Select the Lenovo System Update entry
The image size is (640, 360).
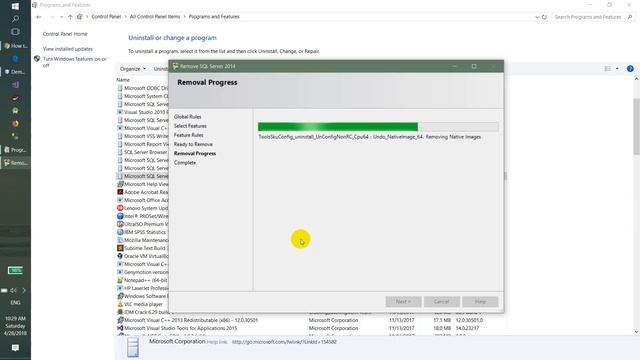click(142, 208)
